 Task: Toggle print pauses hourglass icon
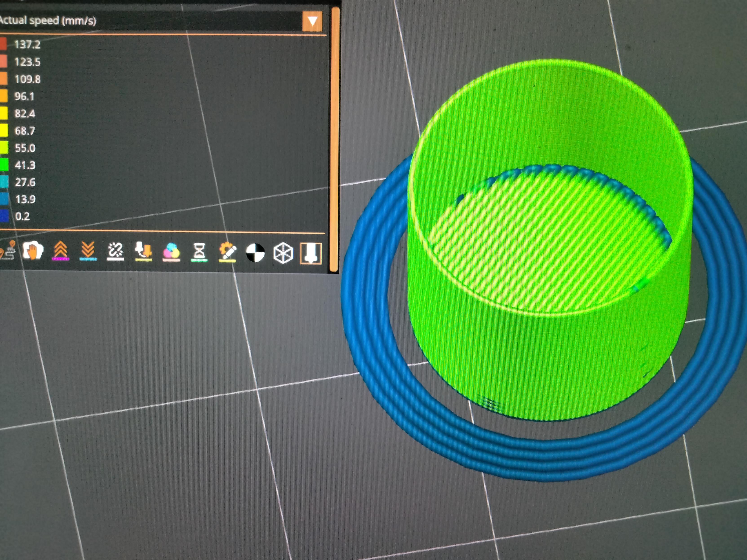tap(199, 252)
